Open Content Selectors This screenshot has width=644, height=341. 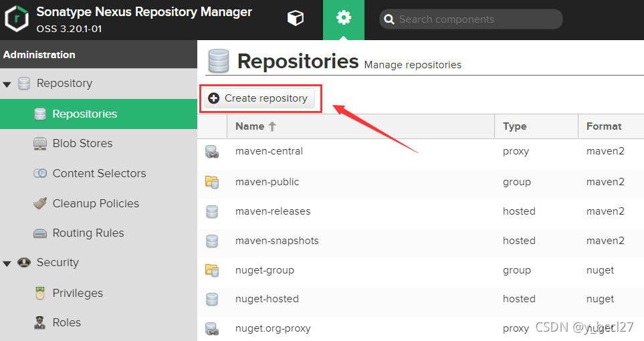tap(99, 173)
